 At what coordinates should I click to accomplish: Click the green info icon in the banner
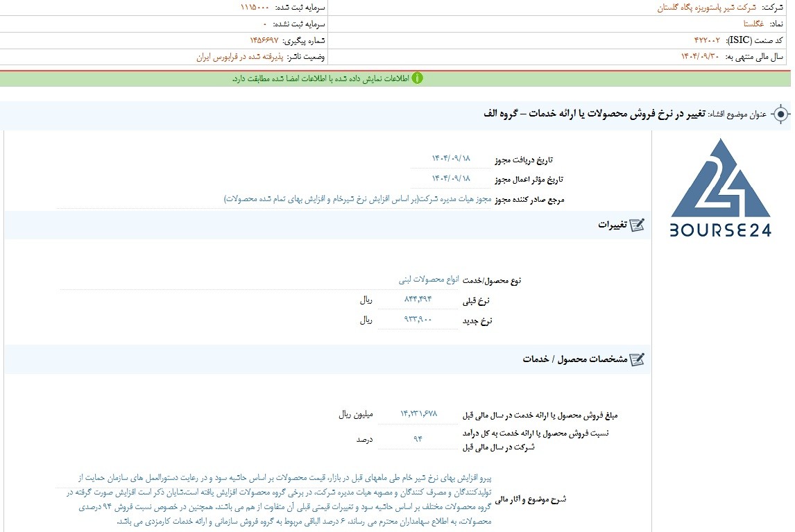tap(417, 78)
